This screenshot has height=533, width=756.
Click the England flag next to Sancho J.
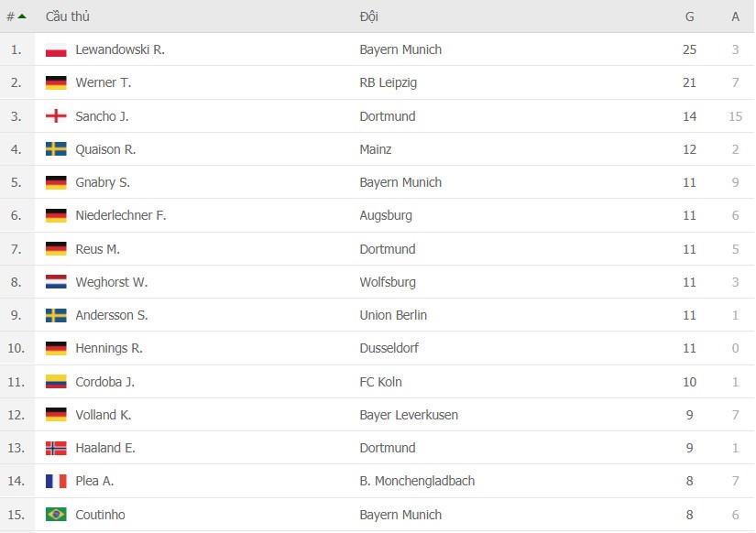click(x=56, y=116)
